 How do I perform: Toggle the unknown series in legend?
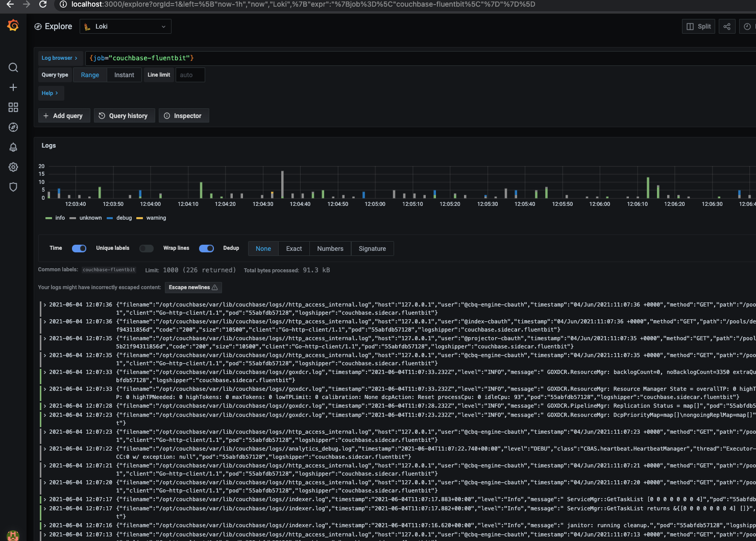pyautogui.click(x=86, y=218)
